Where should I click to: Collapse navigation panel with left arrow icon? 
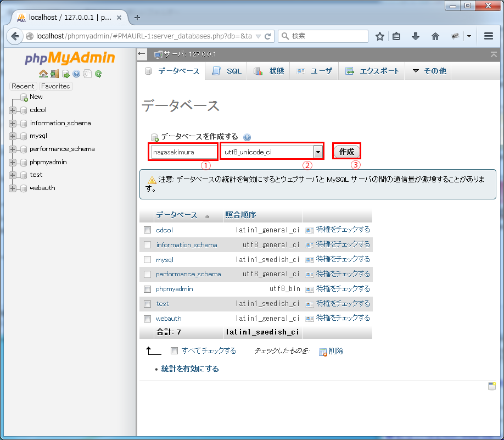pyautogui.click(x=142, y=54)
